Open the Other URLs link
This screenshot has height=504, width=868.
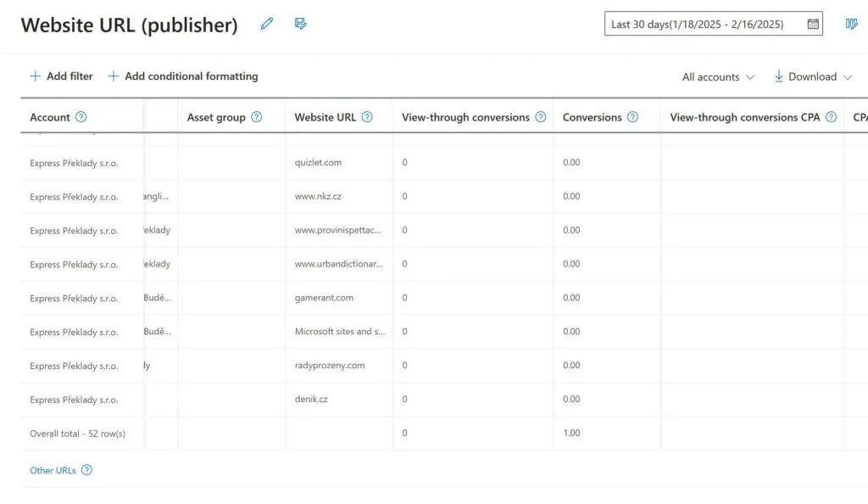click(53, 470)
